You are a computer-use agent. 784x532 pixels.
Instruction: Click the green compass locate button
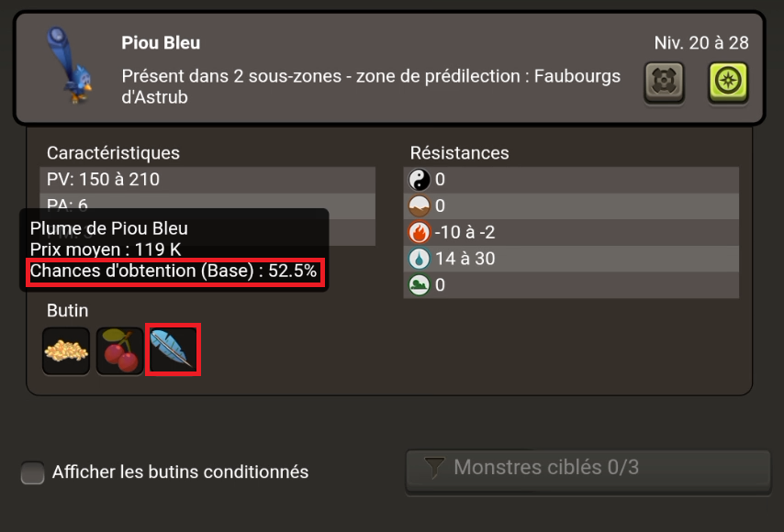coord(728,82)
